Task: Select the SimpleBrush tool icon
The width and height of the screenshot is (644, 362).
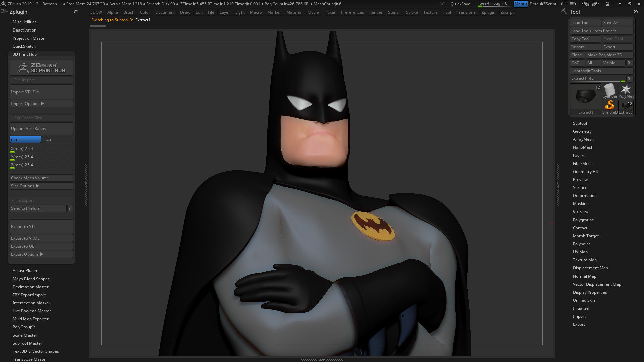Action: 609,107
